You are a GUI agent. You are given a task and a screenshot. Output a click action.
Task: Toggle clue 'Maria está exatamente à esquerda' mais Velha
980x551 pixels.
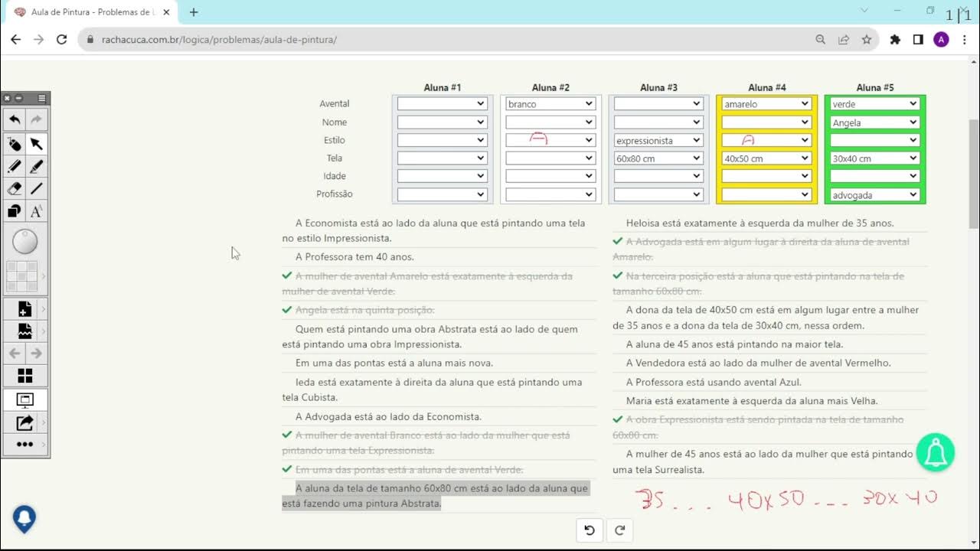(x=769, y=400)
